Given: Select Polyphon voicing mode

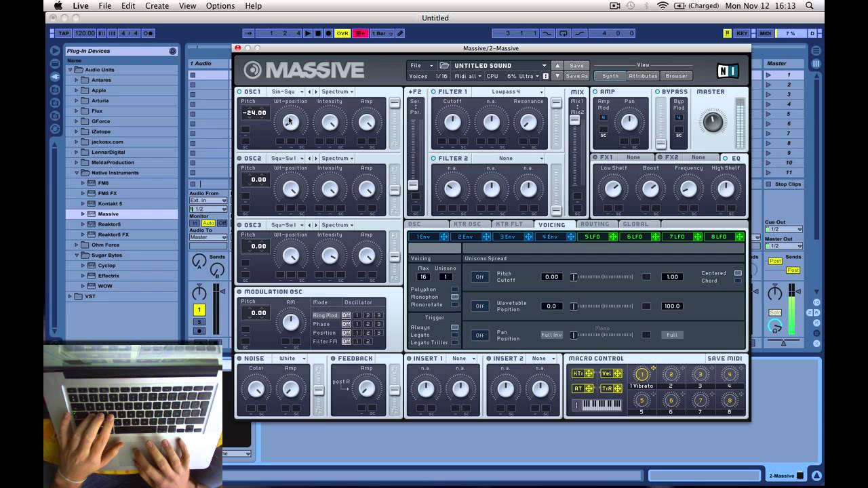Looking at the screenshot, I should 455,289.
